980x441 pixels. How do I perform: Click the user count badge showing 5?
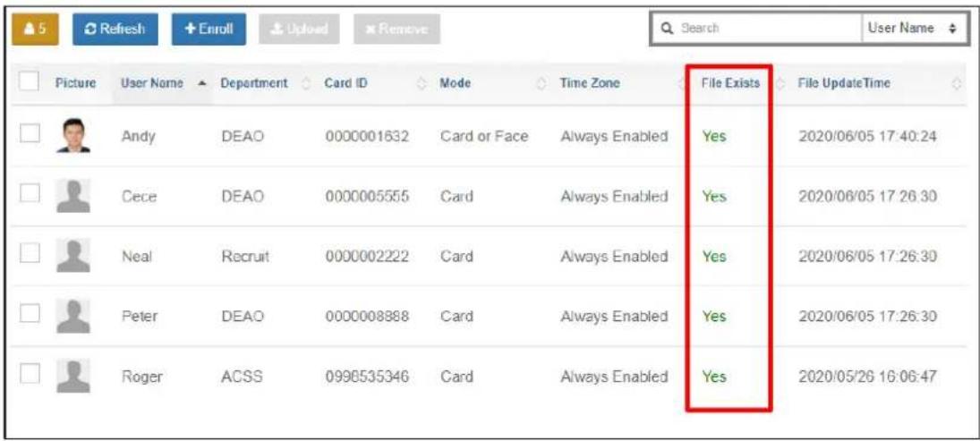click(36, 30)
